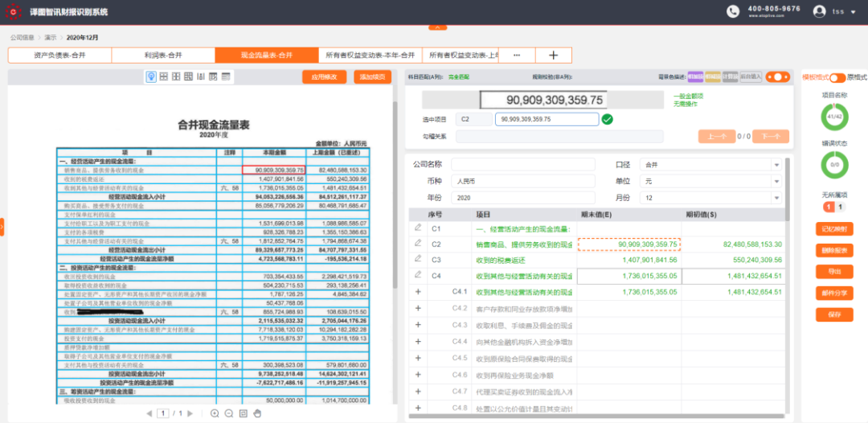Click the phone support icon

click(x=733, y=11)
